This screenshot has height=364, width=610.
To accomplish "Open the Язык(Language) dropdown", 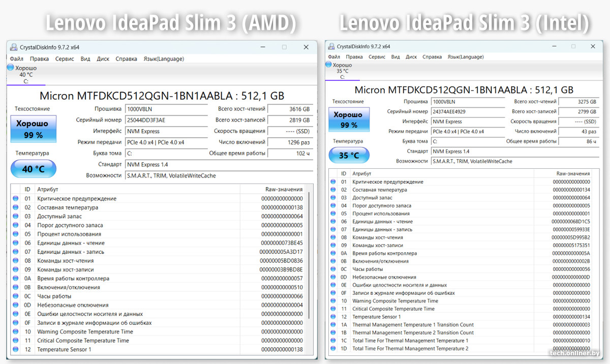I will point(164,58).
